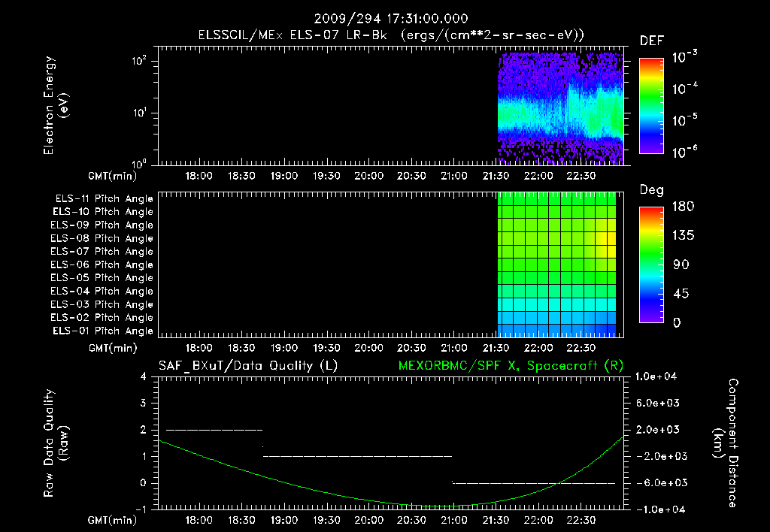Select the 10^-4 tick on DEF scale
This screenshot has width=770, height=532.
685,89
